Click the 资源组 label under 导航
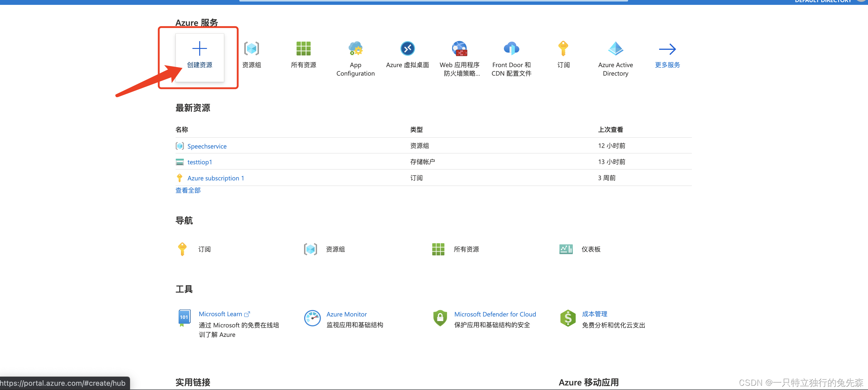Screen dimensions: 868x390 [335, 249]
